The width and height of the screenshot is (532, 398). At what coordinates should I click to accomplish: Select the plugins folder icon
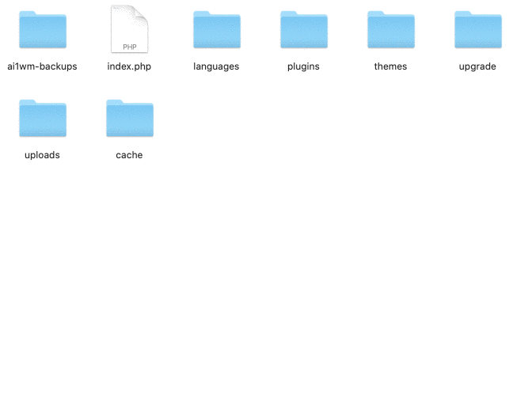[303, 30]
